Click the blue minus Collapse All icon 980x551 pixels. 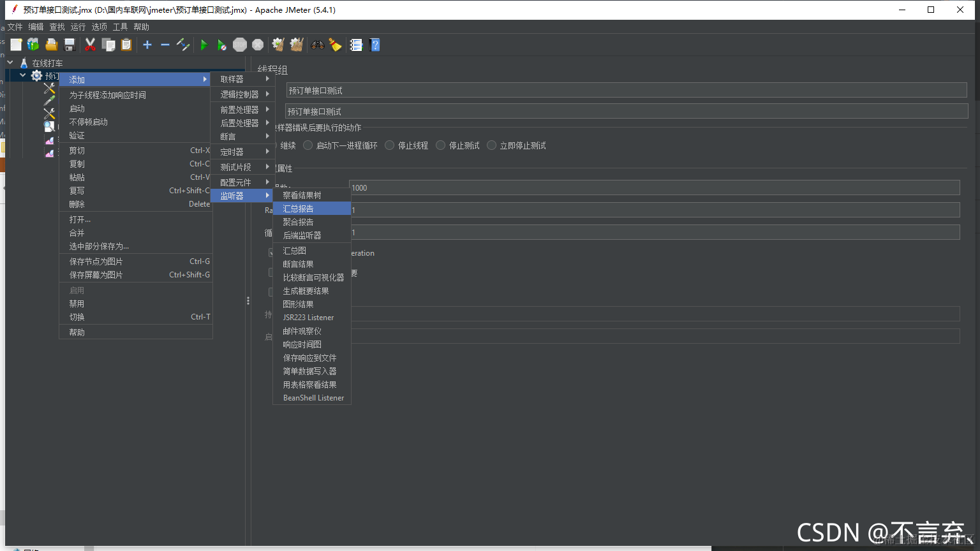point(165,45)
